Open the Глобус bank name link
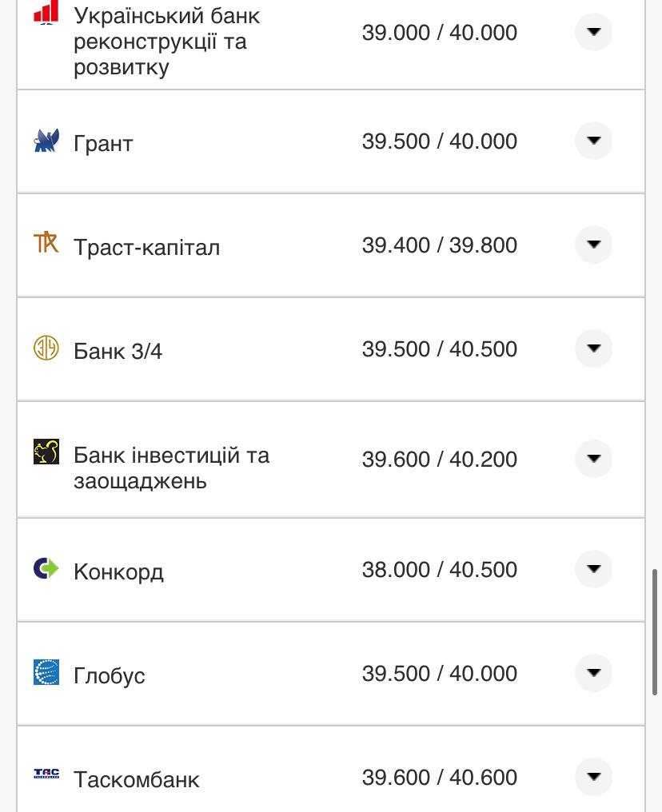The width and height of the screenshot is (662, 812). click(110, 675)
